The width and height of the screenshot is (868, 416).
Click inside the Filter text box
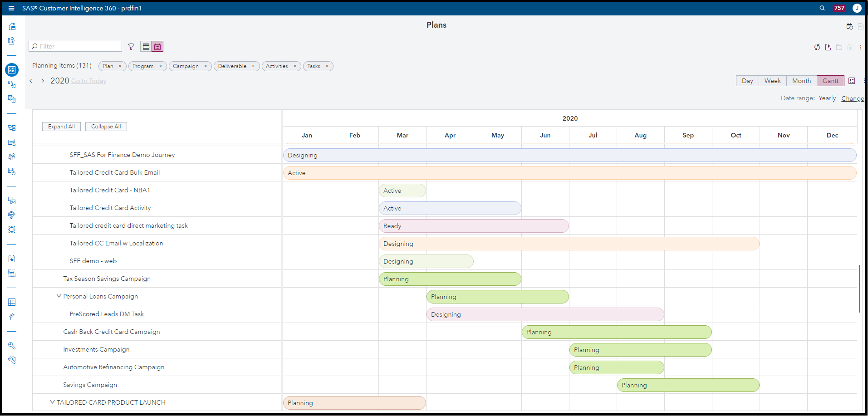point(75,46)
